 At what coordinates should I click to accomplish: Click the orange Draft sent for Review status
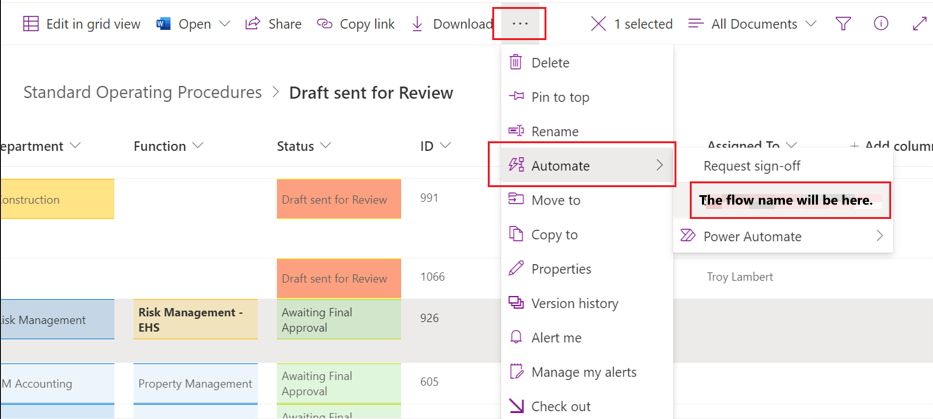coord(338,200)
